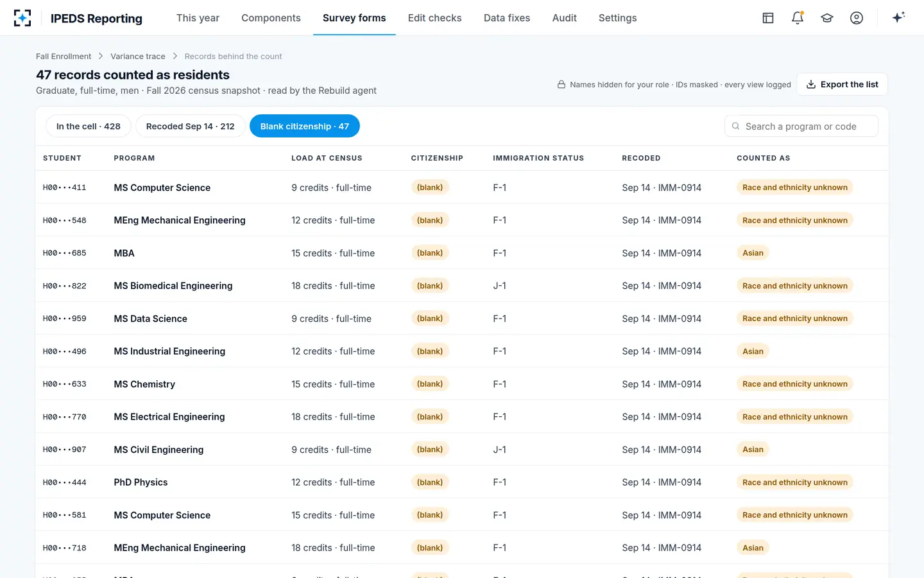
Task: Switch to the Edit checks tab
Action: pos(434,18)
